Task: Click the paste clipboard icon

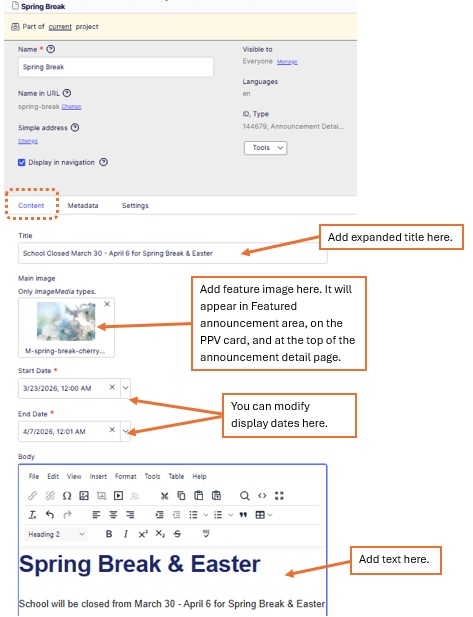Action: click(x=199, y=495)
